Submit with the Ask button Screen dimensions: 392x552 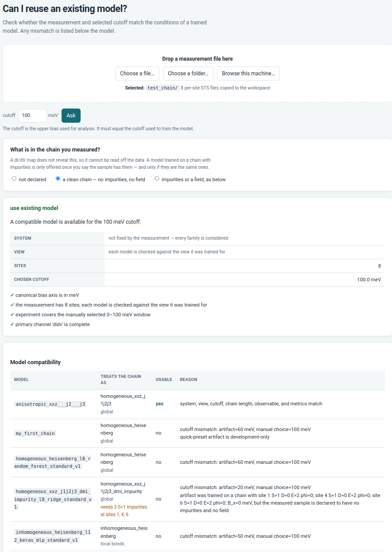(71, 116)
